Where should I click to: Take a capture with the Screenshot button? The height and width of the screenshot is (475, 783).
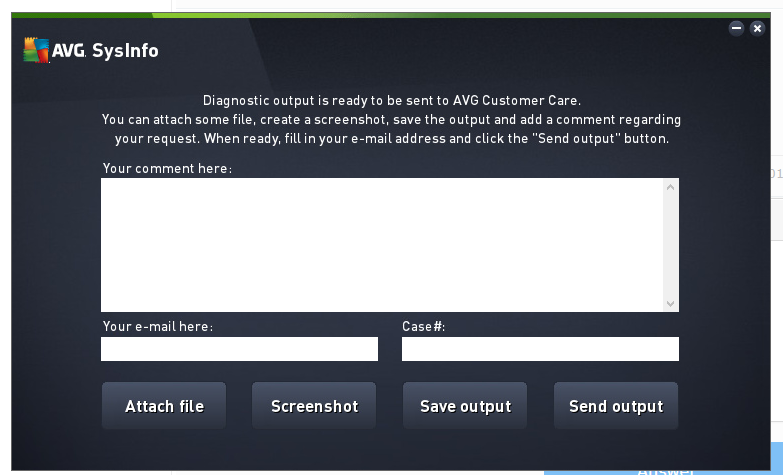coord(314,406)
